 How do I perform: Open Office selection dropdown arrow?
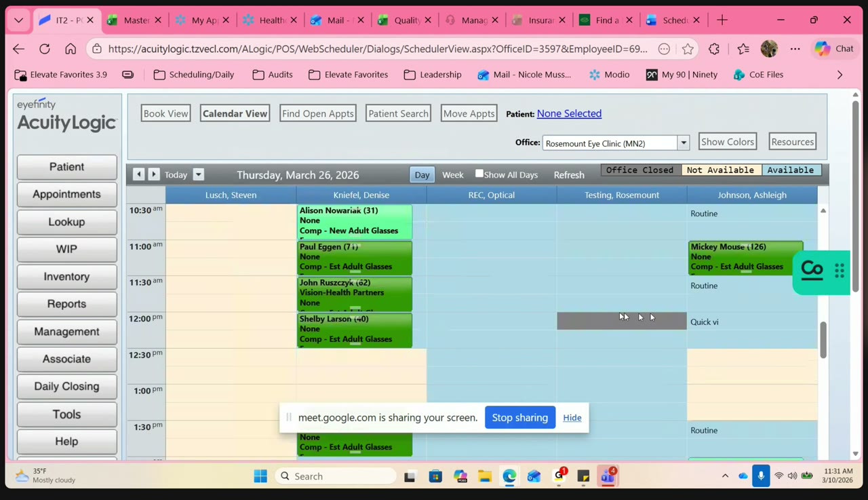[x=684, y=143]
